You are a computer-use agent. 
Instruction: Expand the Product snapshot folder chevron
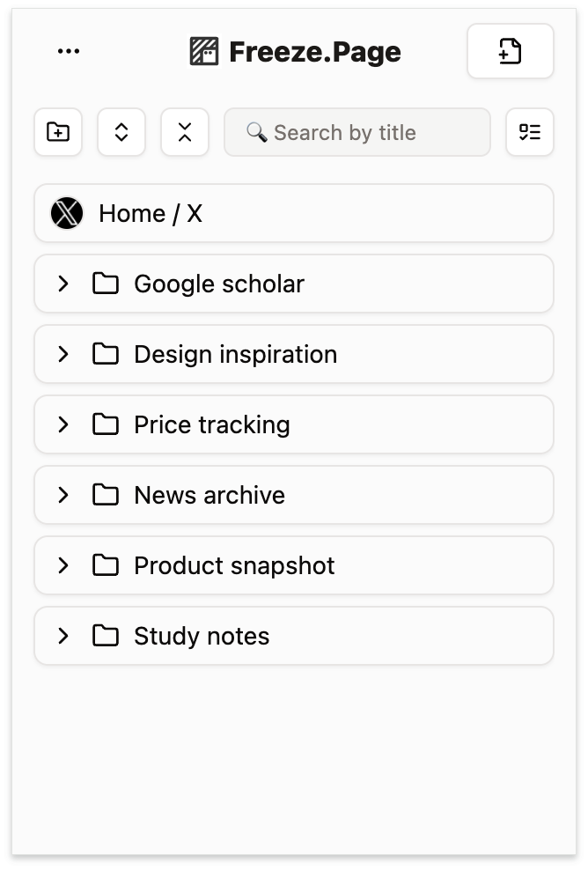click(63, 565)
